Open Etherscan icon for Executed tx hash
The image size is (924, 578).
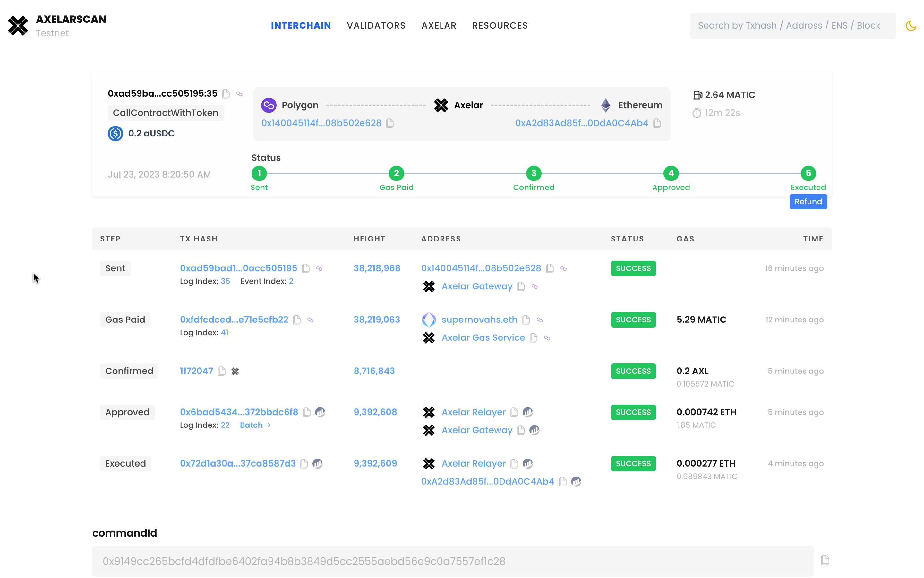pos(318,463)
